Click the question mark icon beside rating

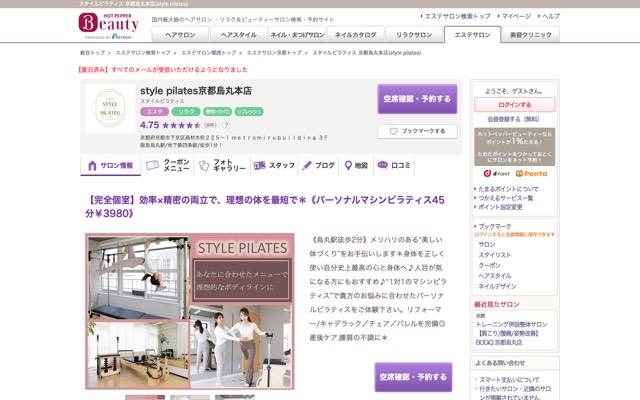click(227, 125)
